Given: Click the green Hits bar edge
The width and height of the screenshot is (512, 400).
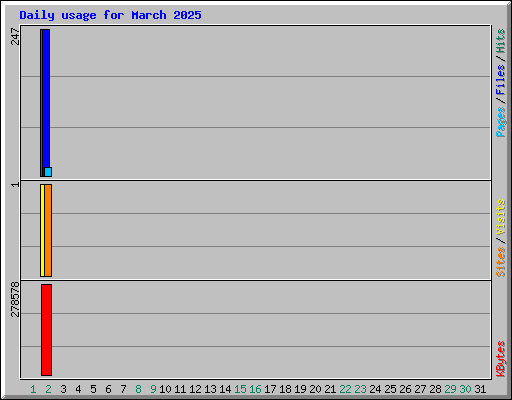Looking at the screenshot, I should [x=41, y=103].
